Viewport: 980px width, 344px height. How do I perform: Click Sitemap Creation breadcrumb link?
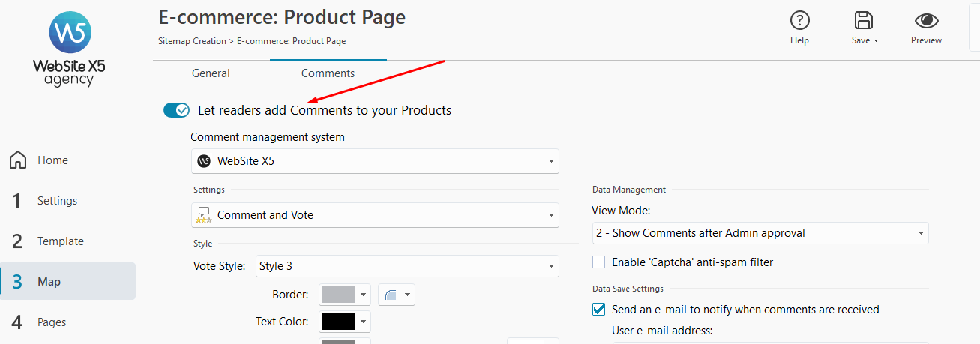click(192, 41)
